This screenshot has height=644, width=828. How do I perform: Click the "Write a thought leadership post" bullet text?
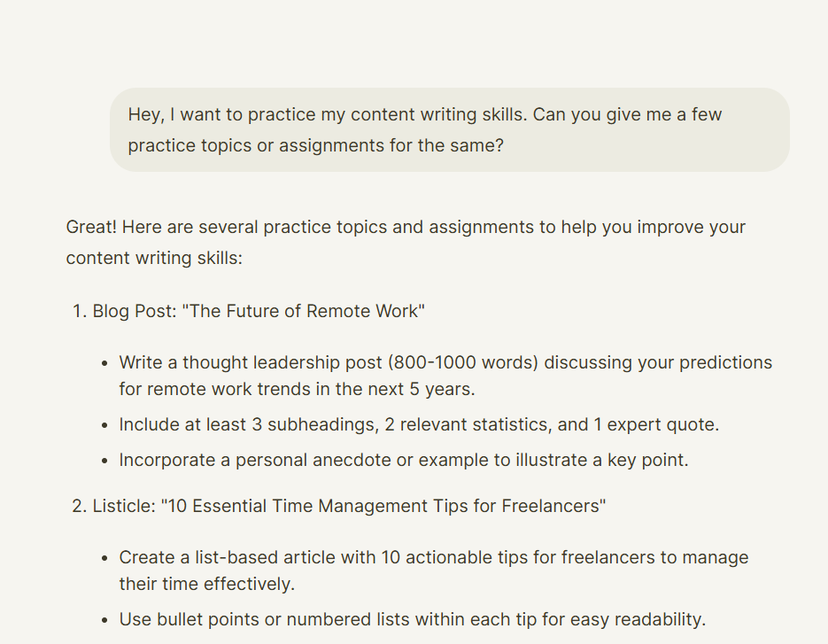[x=239, y=362]
